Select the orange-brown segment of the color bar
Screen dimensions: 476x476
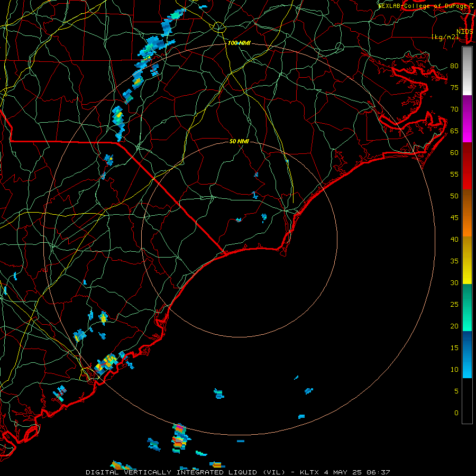[x=467, y=213]
